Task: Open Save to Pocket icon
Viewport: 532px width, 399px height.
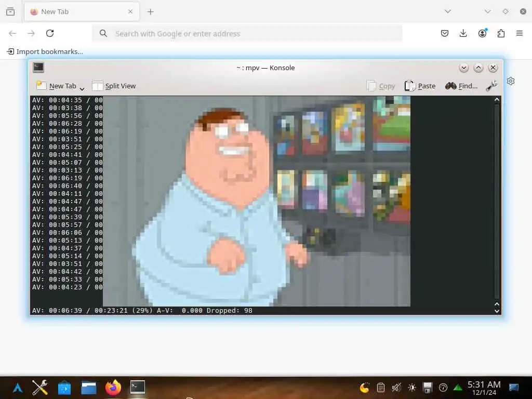Action: pyautogui.click(x=445, y=33)
